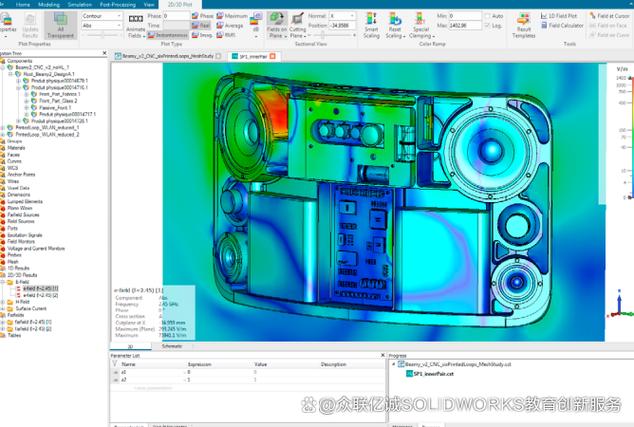Image resolution: width=634 pixels, height=427 pixels.
Task: Edit the Phase input field
Action: pos(176,16)
